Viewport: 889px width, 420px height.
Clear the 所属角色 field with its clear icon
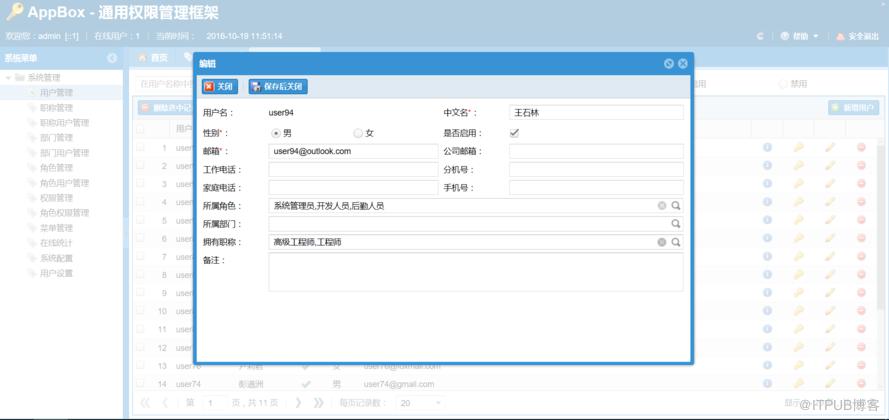pos(662,206)
